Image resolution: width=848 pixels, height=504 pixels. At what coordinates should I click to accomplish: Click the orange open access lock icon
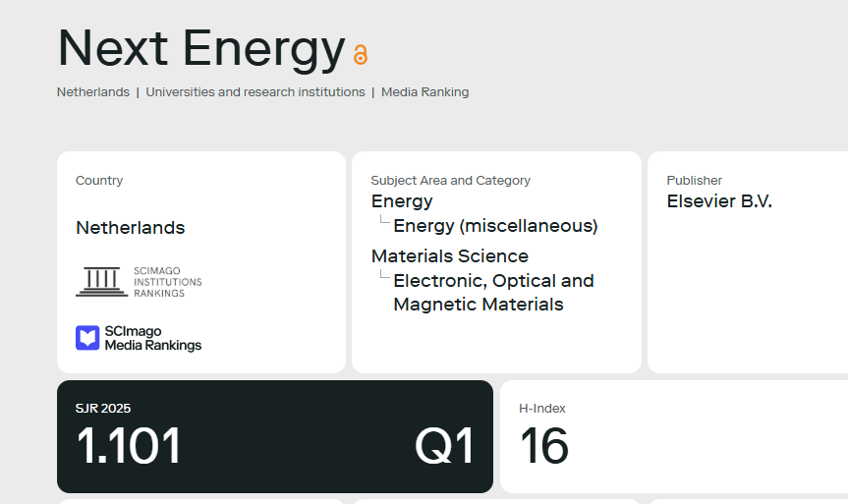[x=361, y=55]
